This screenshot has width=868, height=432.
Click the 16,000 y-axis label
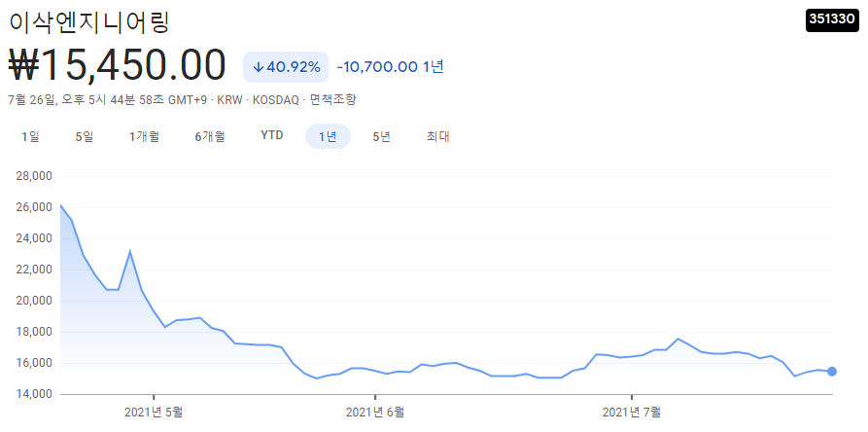(x=33, y=363)
